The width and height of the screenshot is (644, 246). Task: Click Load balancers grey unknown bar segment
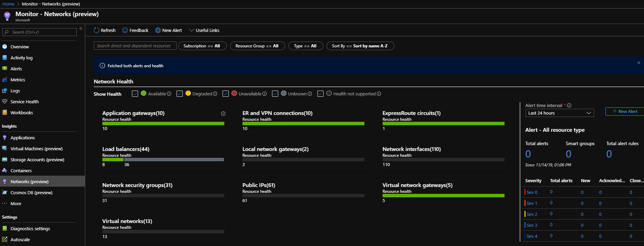[174, 160]
